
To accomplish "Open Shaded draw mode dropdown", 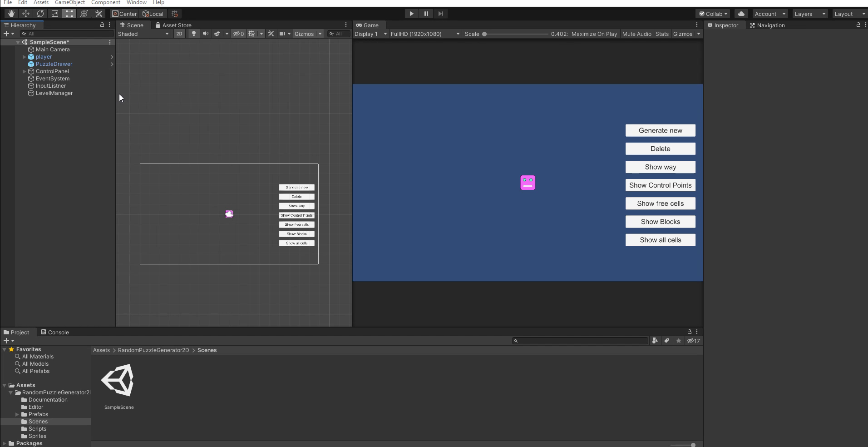I will coord(143,34).
